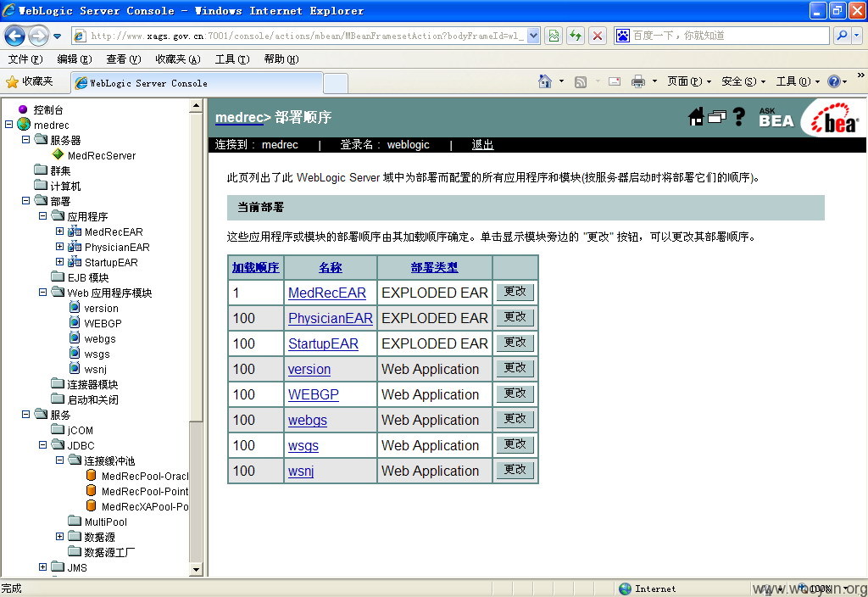The height and width of the screenshot is (597, 868).
Task: Click the console help question mark icon
Action: (739, 116)
